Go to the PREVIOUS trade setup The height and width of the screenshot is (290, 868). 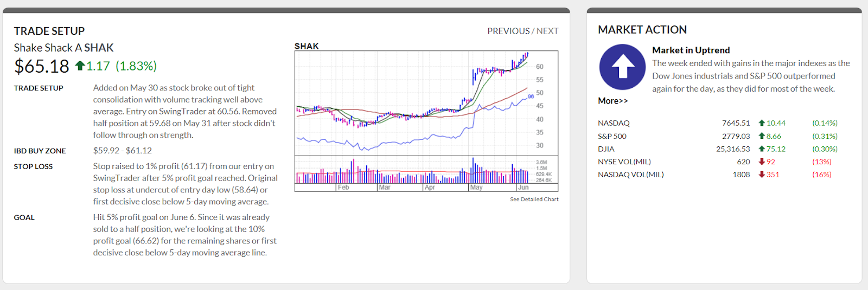tap(508, 31)
